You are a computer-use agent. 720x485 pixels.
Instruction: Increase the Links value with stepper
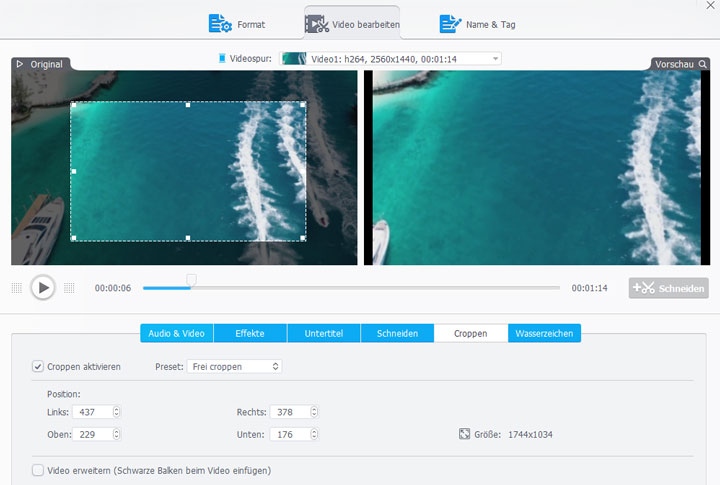click(x=117, y=409)
